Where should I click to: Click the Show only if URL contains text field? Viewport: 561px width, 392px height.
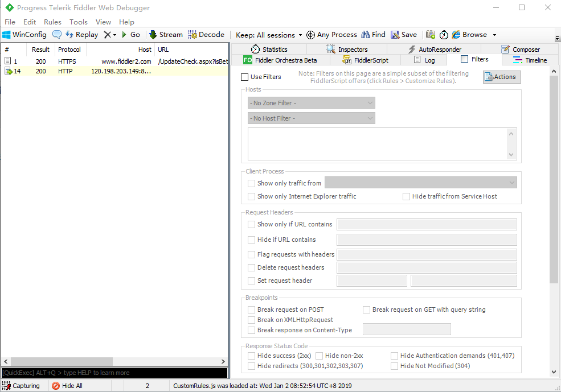pos(427,224)
